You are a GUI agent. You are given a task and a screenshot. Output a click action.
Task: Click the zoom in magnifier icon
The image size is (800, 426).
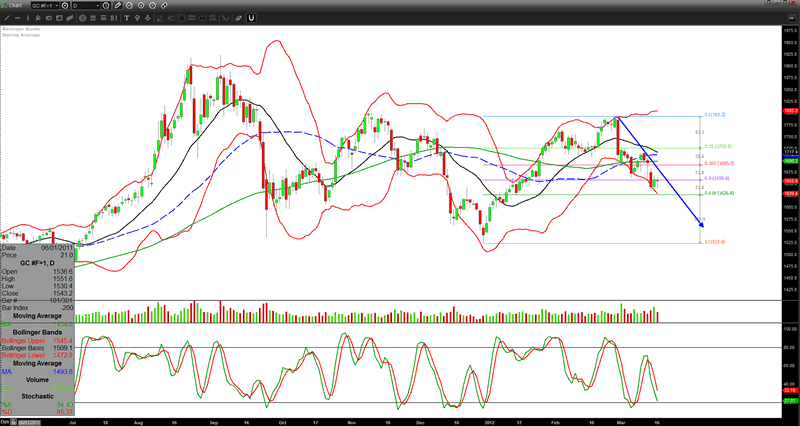(x=153, y=6)
